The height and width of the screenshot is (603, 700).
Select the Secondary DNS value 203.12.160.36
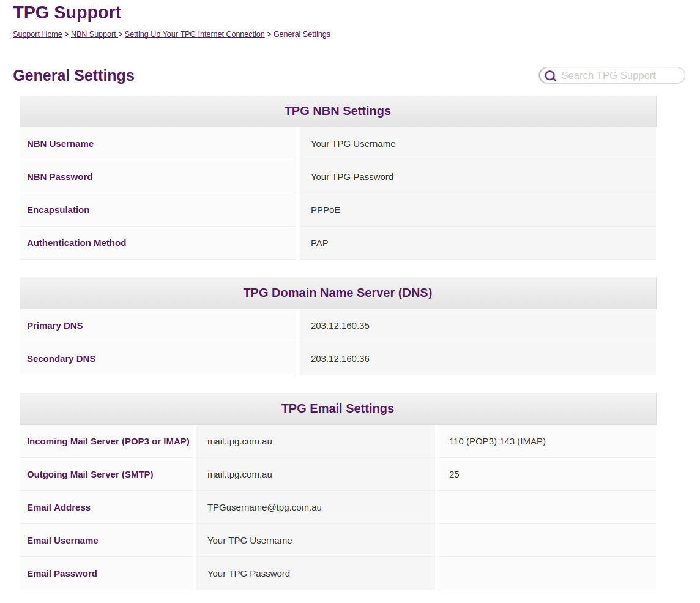(x=340, y=359)
